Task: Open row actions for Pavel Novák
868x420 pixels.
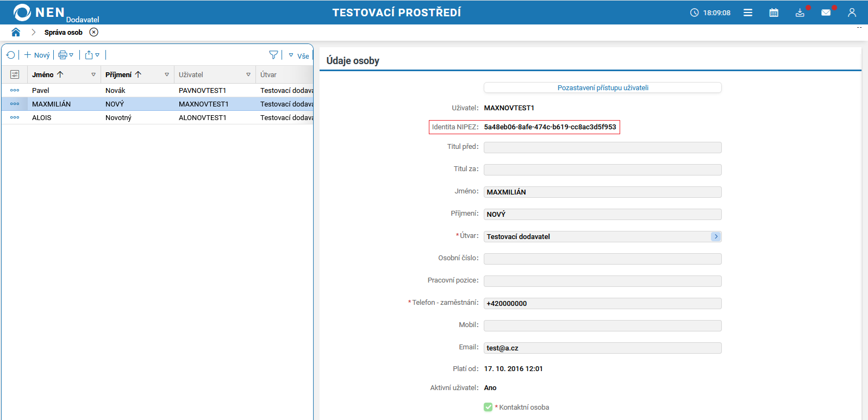Action: click(x=15, y=90)
